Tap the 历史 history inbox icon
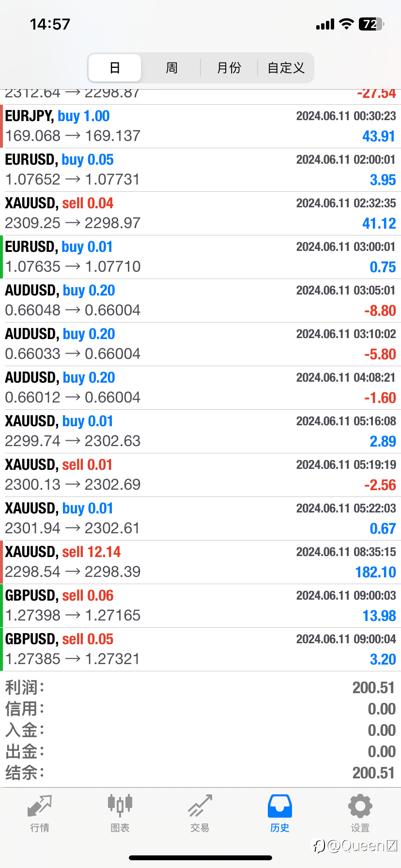 [x=280, y=806]
